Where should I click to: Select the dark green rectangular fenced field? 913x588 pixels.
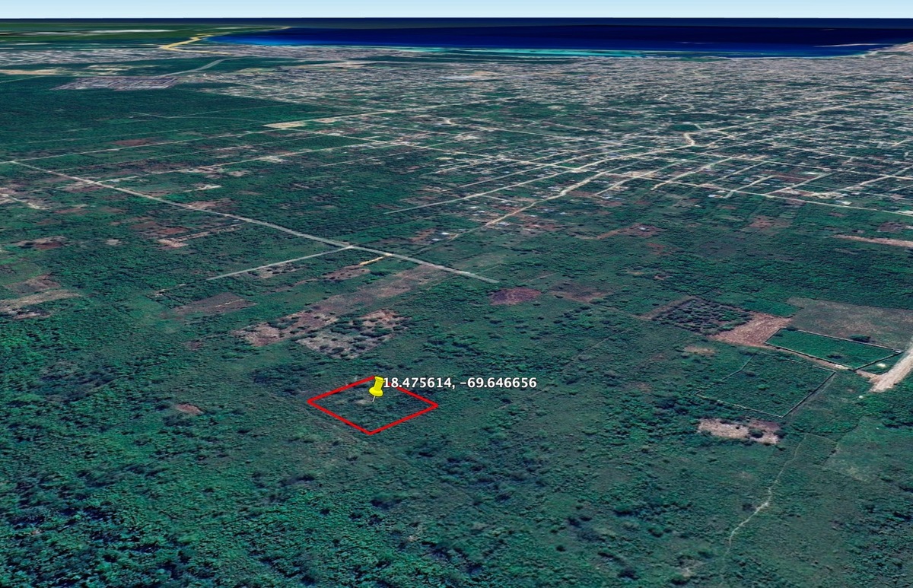[829, 349]
